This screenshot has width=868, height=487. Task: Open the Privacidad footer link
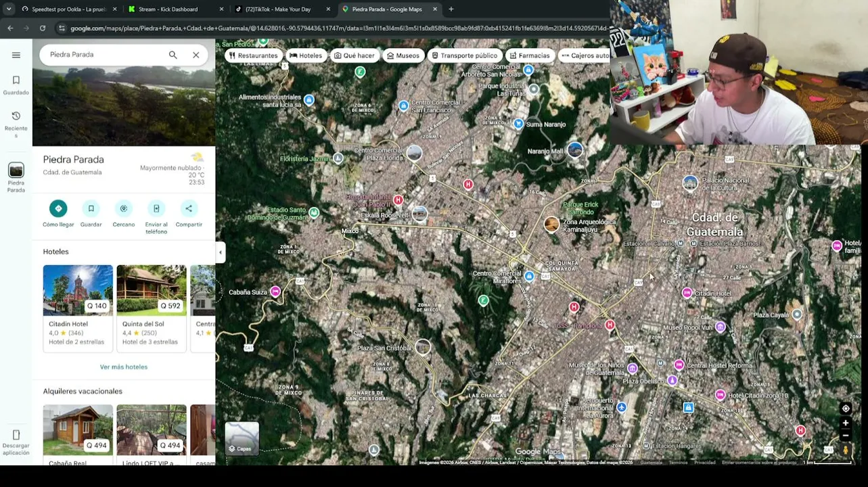(705, 463)
